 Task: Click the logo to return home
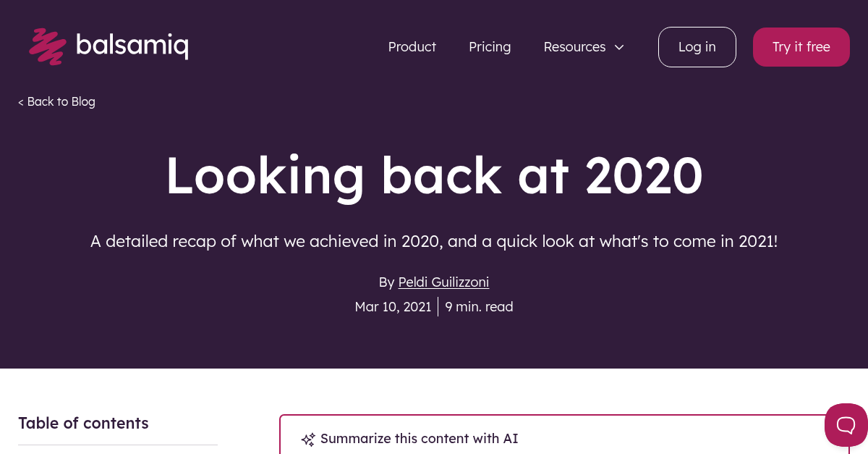[109, 46]
